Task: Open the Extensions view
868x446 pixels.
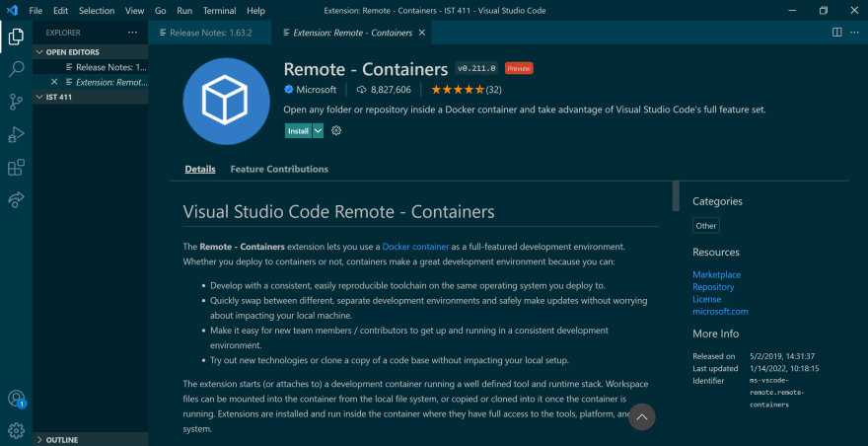Action: pyautogui.click(x=16, y=168)
